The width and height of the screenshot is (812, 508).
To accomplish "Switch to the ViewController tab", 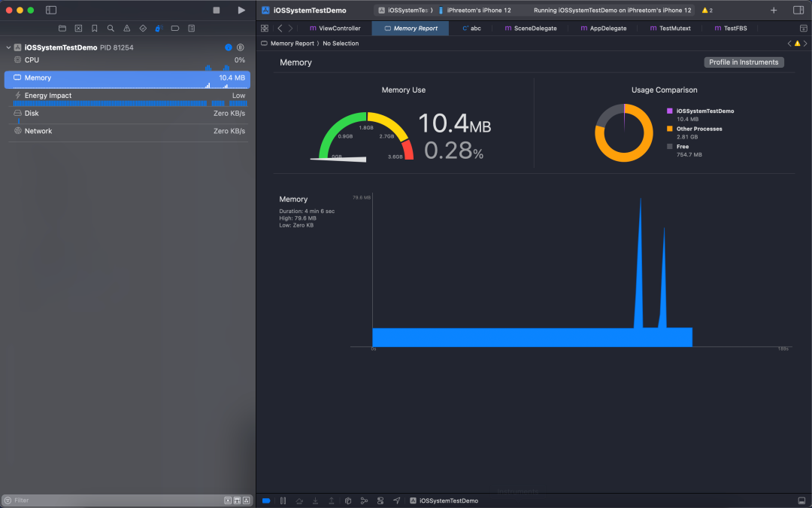I will 335,29.
